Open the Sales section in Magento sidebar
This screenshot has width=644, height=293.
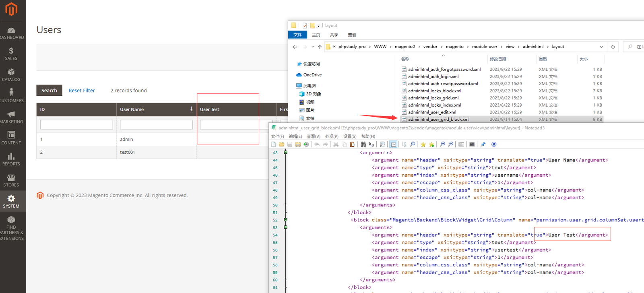pos(11,54)
